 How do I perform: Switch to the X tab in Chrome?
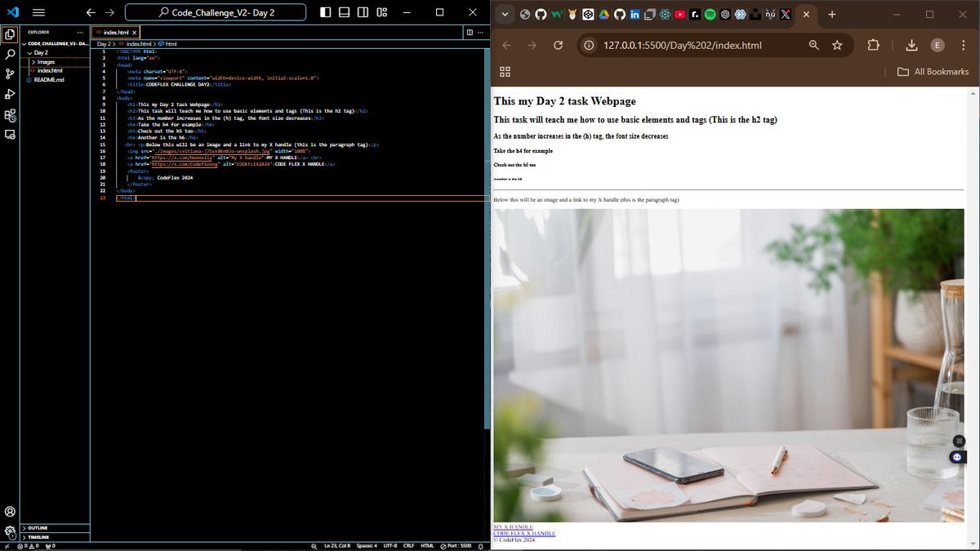[x=785, y=15]
